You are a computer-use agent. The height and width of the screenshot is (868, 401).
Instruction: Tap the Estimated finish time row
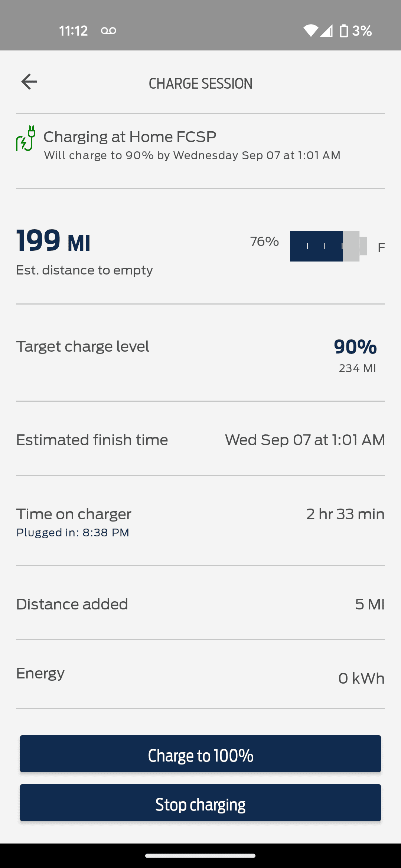pos(200,440)
